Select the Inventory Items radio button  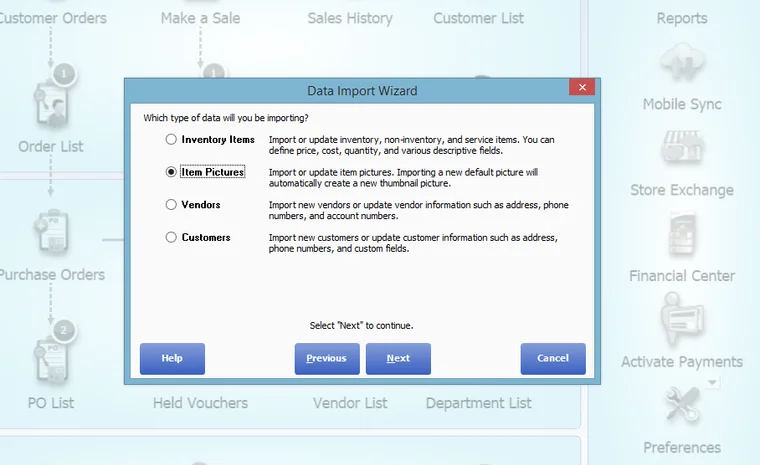[171, 140]
